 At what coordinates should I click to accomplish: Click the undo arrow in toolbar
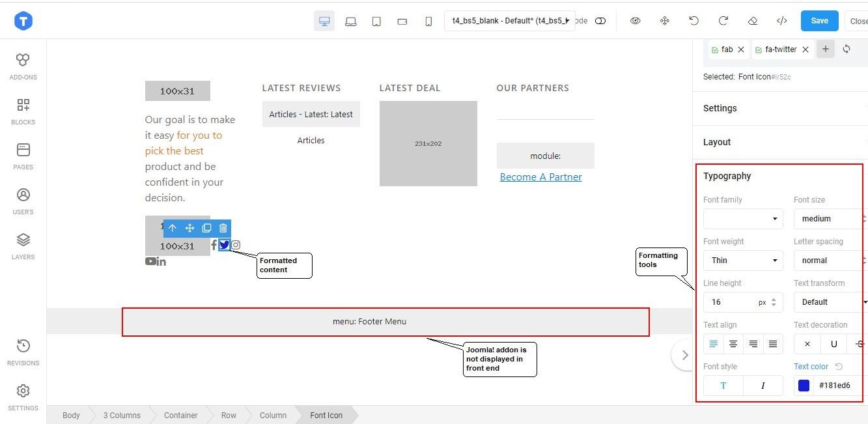(693, 21)
